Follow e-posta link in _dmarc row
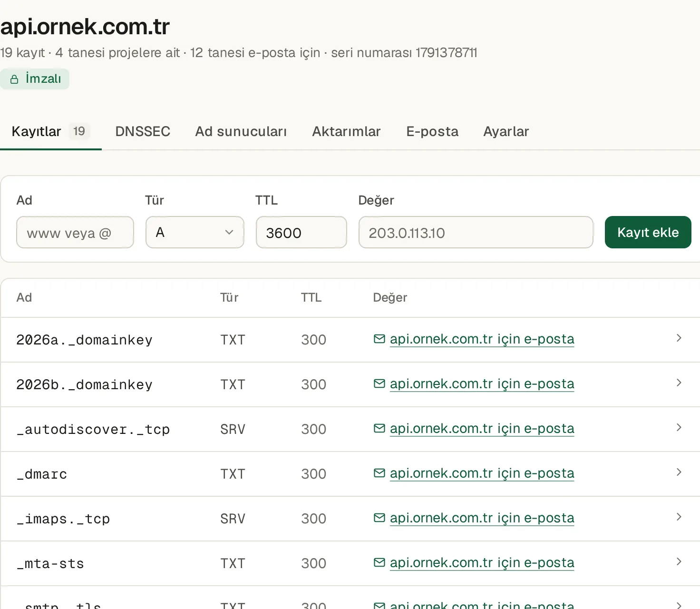This screenshot has height=609, width=700. point(482,473)
